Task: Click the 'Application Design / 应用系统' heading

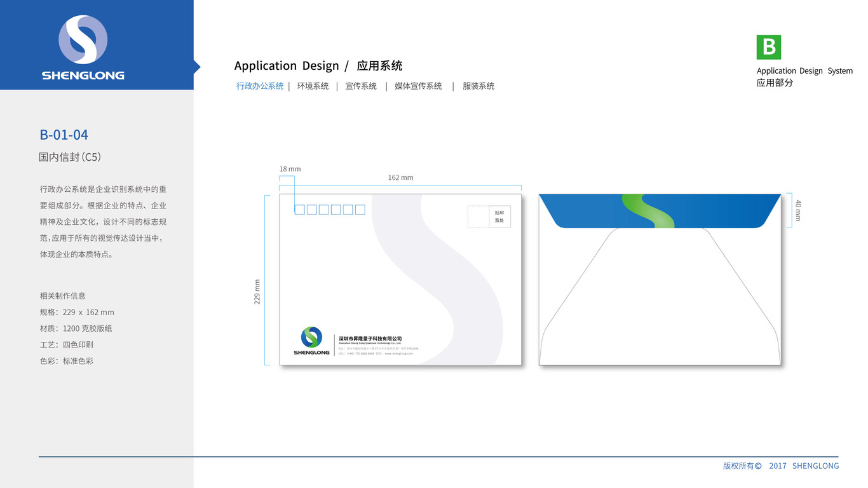Action: point(318,65)
